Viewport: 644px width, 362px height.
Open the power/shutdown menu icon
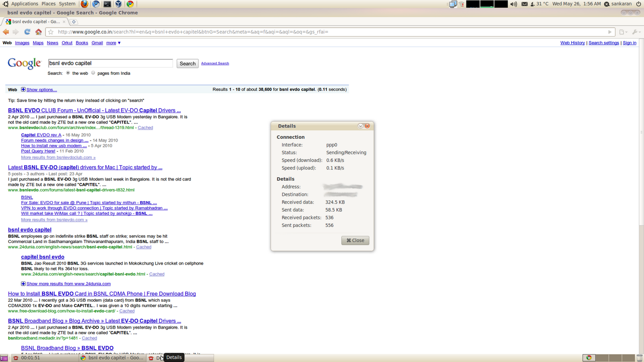638,4
